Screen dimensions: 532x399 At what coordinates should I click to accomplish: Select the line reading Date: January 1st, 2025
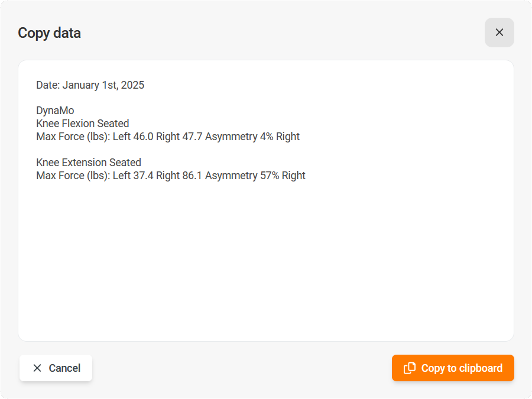pyautogui.click(x=90, y=85)
